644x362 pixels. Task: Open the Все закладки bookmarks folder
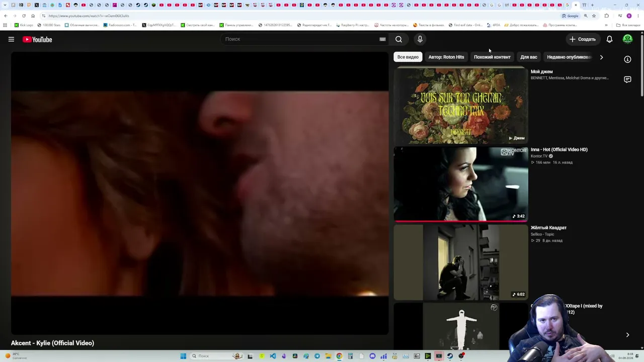[628, 25]
